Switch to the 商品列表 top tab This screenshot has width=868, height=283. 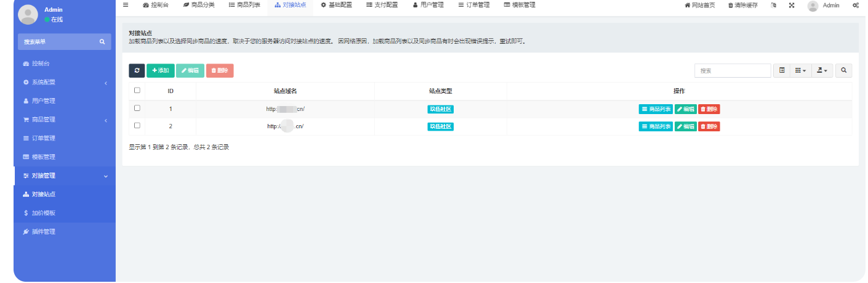[x=244, y=5]
